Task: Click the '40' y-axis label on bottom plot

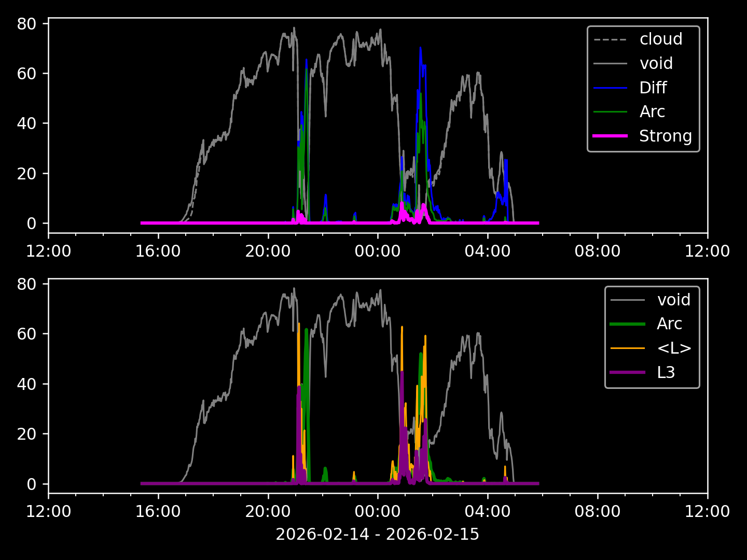Action: tap(26, 384)
